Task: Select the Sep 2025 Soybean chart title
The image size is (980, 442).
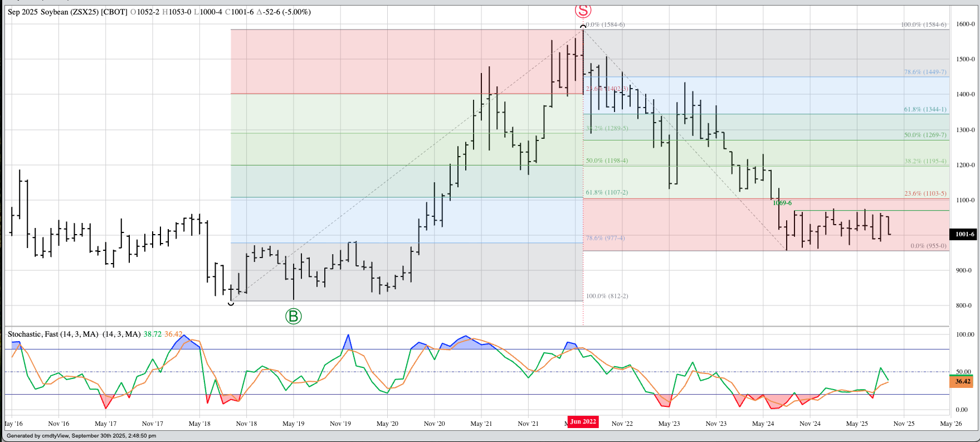Action: pos(67,12)
